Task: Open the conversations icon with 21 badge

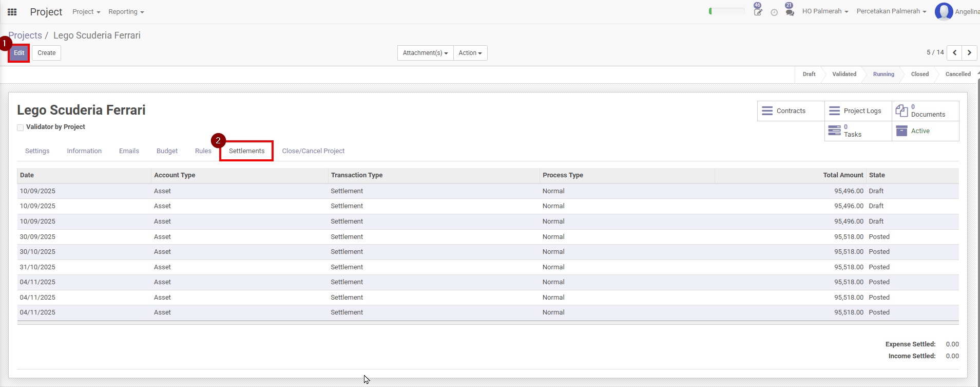Action: click(790, 12)
